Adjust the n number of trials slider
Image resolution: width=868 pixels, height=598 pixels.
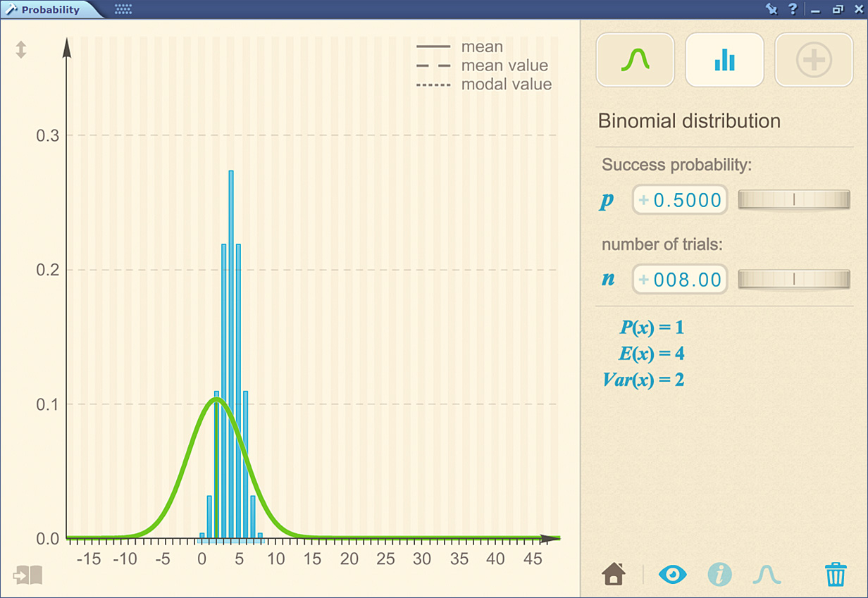coord(793,280)
